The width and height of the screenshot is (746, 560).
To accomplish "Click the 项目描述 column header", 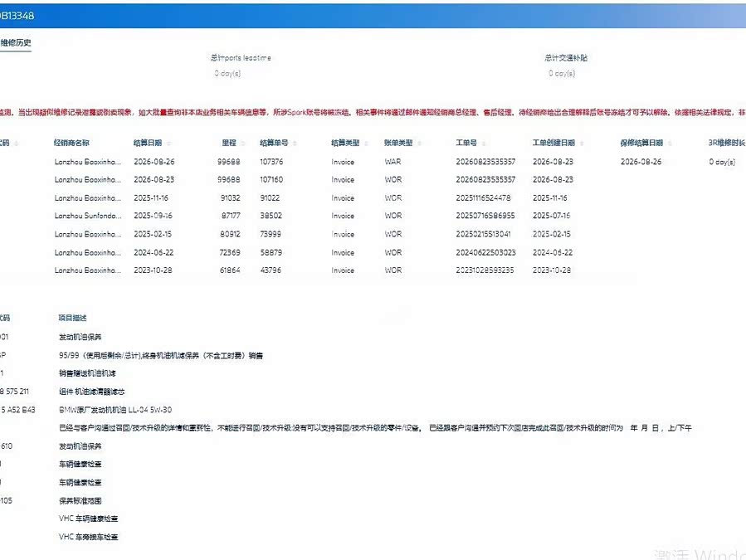I will [73, 318].
